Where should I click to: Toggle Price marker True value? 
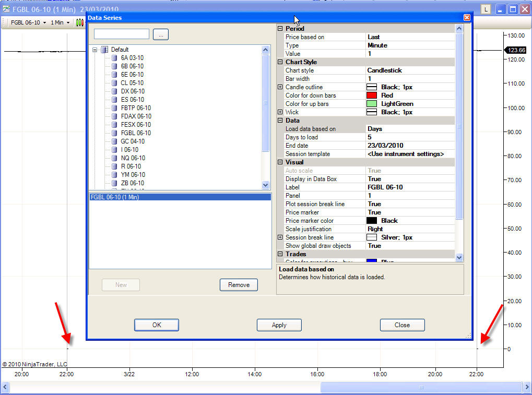click(x=410, y=212)
